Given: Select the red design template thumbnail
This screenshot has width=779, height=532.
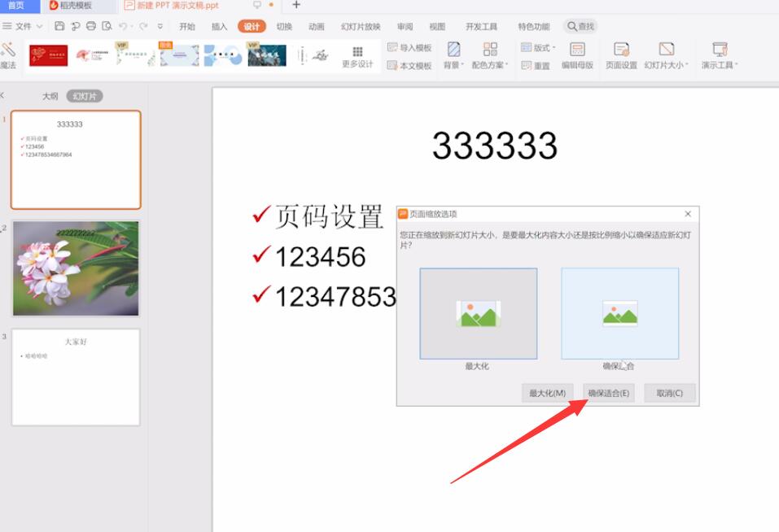Looking at the screenshot, I should tap(48, 55).
